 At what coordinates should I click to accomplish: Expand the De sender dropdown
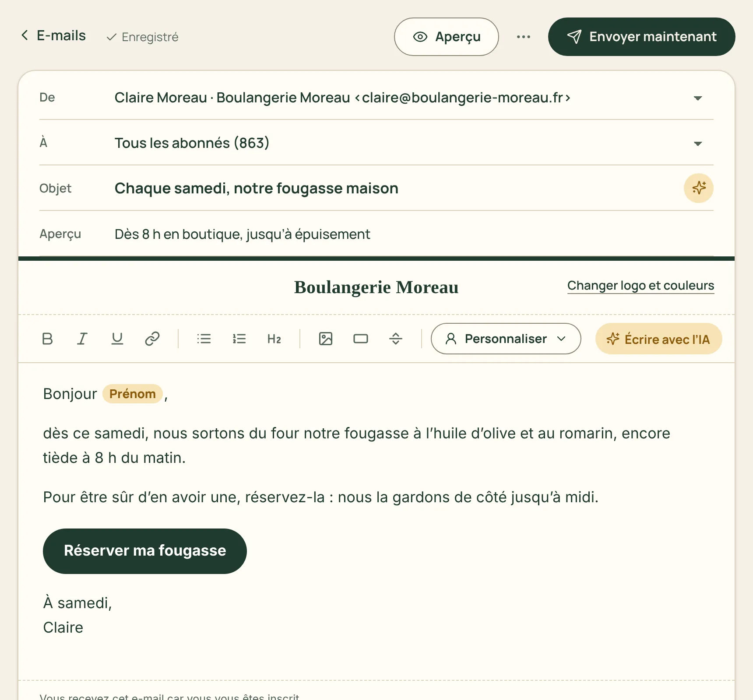698,98
